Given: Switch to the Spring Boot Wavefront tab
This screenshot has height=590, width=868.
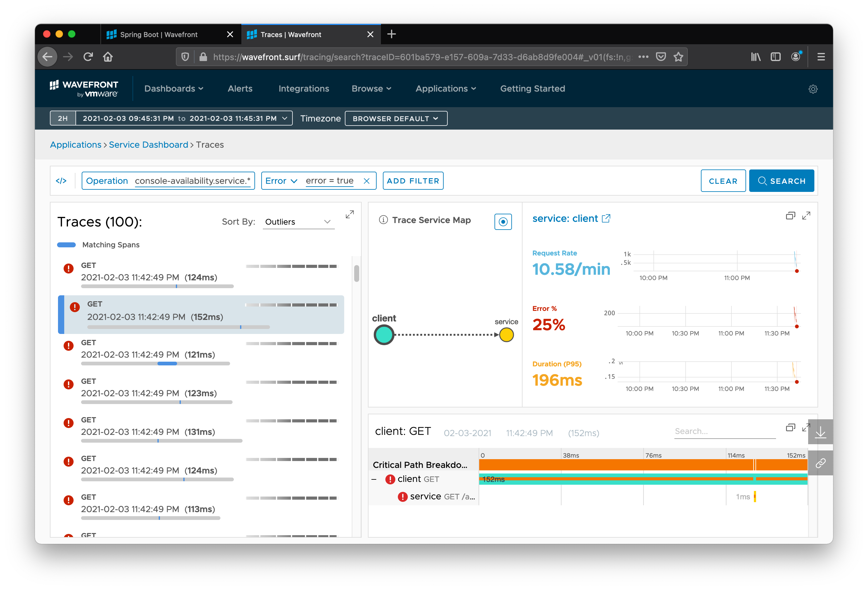Looking at the screenshot, I should tap(159, 35).
